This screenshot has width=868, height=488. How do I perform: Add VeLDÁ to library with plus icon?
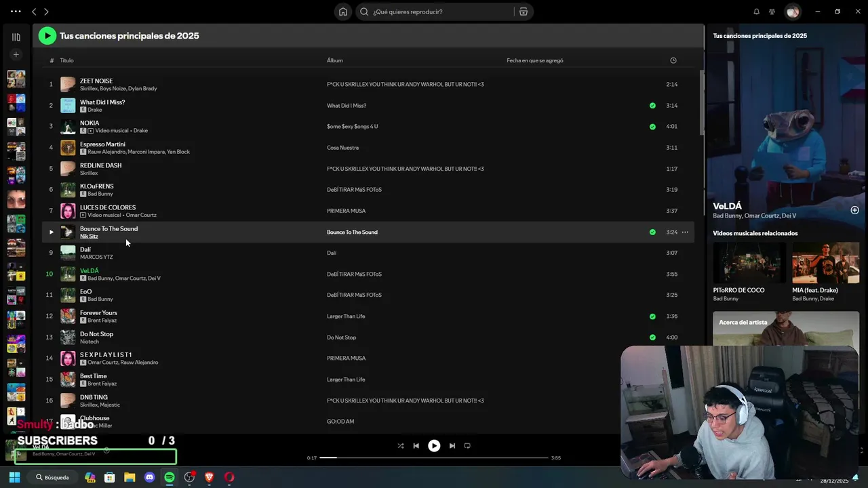coord(854,210)
